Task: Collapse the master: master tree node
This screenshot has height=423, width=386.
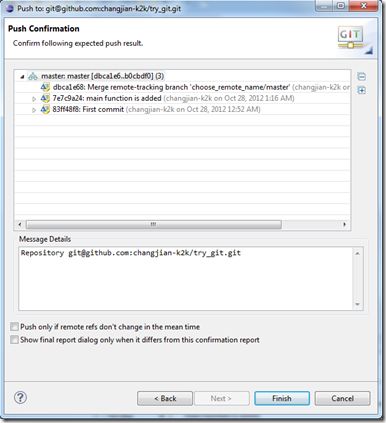Action: coord(22,77)
